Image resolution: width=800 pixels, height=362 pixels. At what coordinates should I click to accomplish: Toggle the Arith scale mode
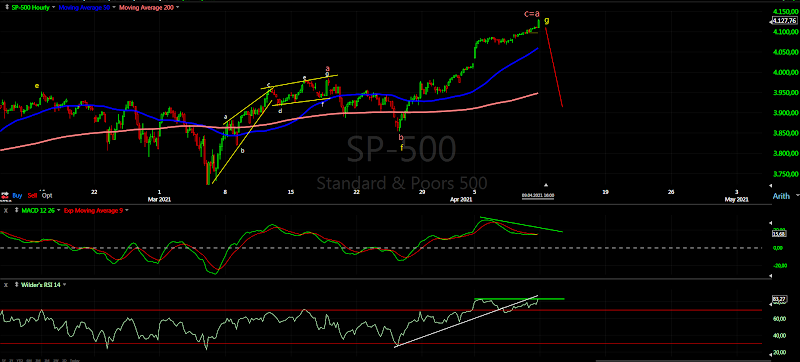pos(781,196)
